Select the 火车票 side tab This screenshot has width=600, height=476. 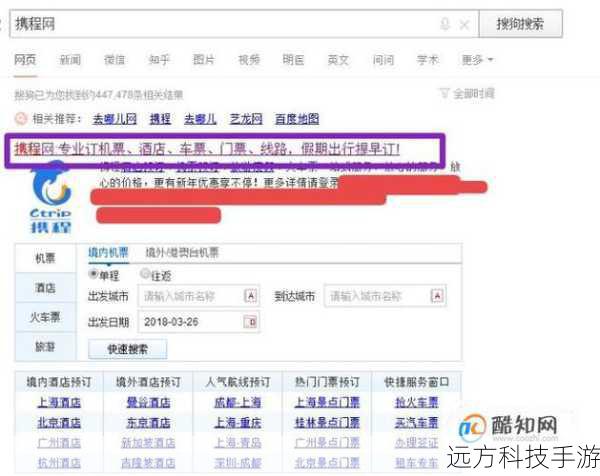[x=45, y=317]
